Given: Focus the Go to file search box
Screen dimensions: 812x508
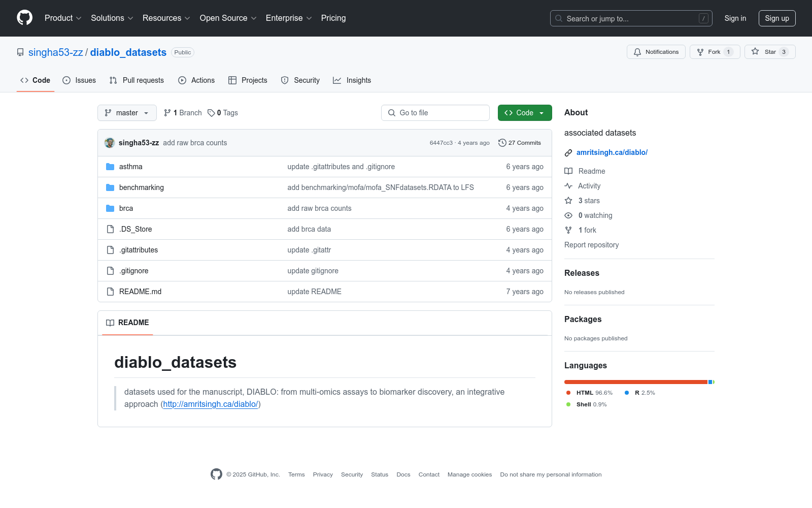Looking at the screenshot, I should pyautogui.click(x=435, y=113).
